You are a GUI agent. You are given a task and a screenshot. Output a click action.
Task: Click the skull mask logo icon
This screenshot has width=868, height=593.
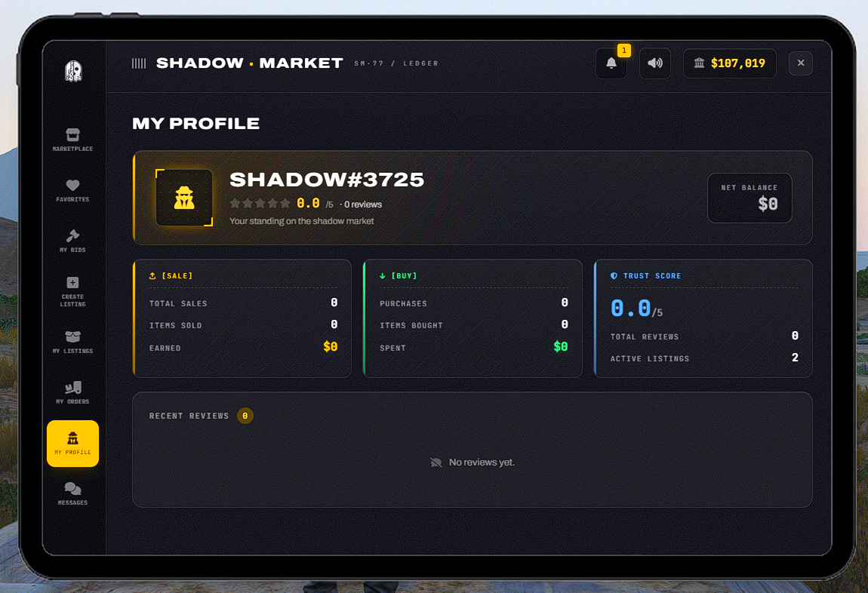[x=73, y=72]
